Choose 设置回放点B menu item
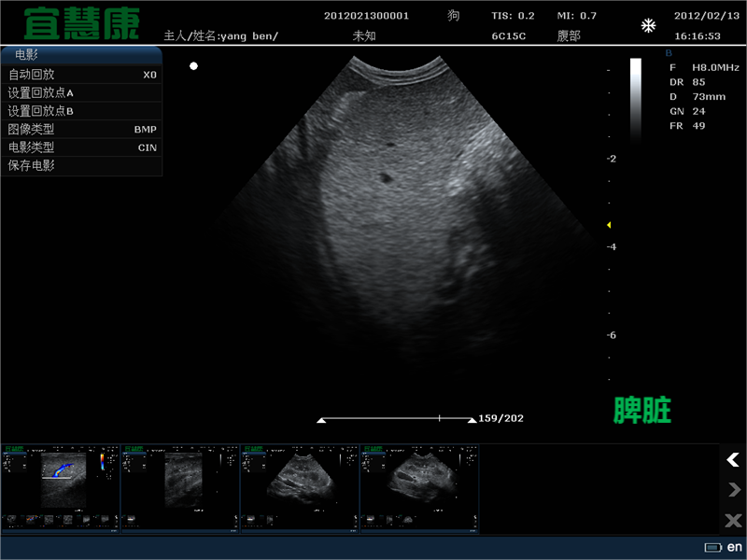747x560 pixels. (81, 111)
